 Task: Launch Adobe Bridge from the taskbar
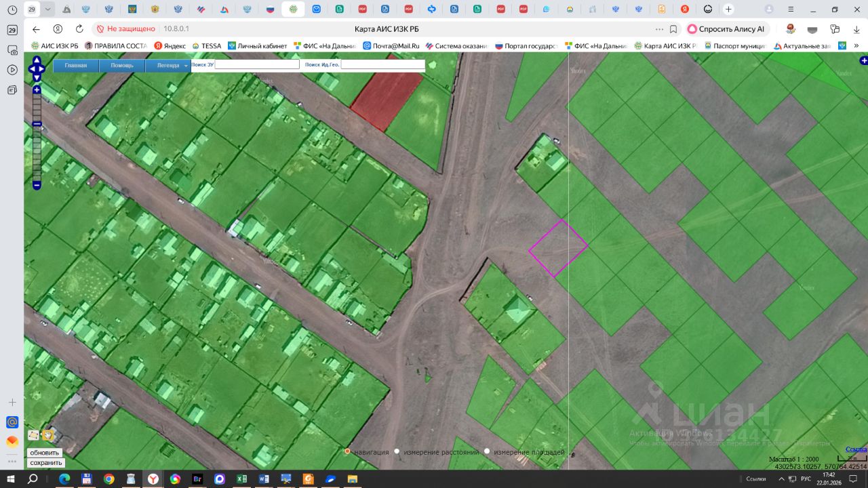(197, 479)
